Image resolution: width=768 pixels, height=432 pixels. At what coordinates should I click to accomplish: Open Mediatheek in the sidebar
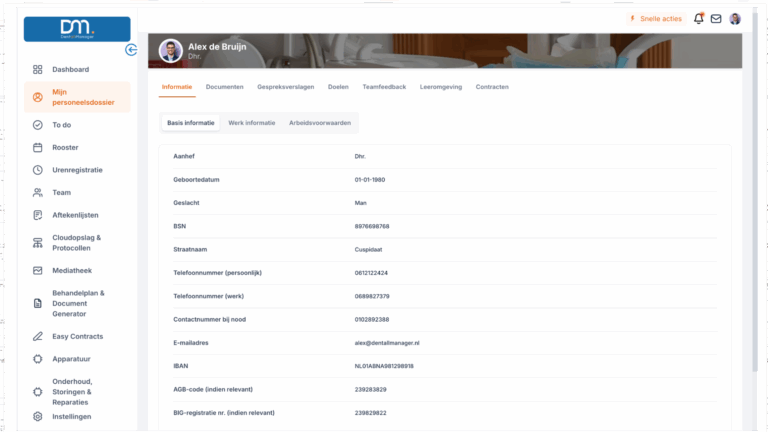tap(77, 270)
